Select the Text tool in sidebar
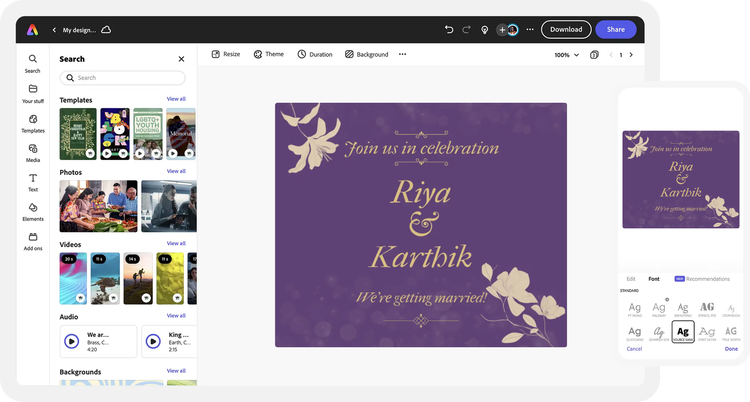Screen dimensions: 750x402 pos(33,181)
